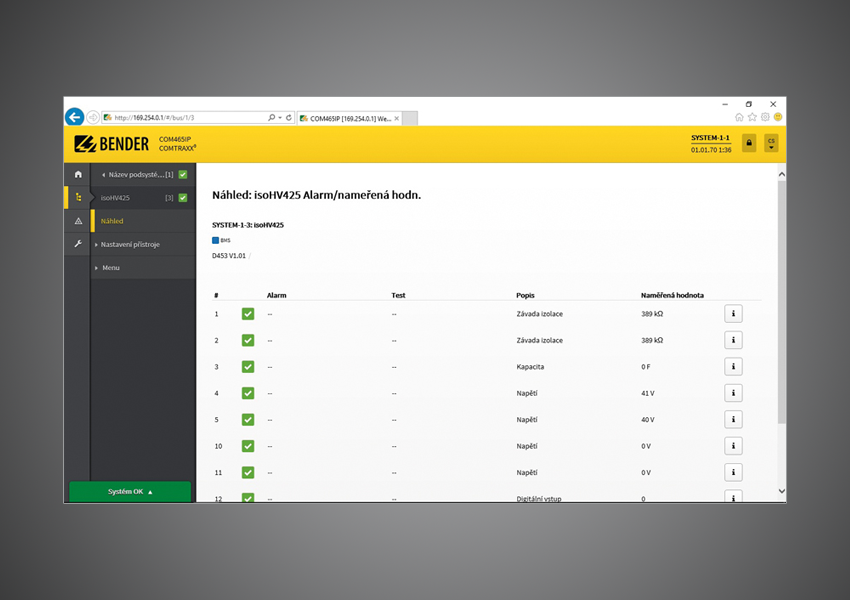This screenshot has height=600, width=850.
Task: Open the tools wrench icon
Action: [x=78, y=244]
